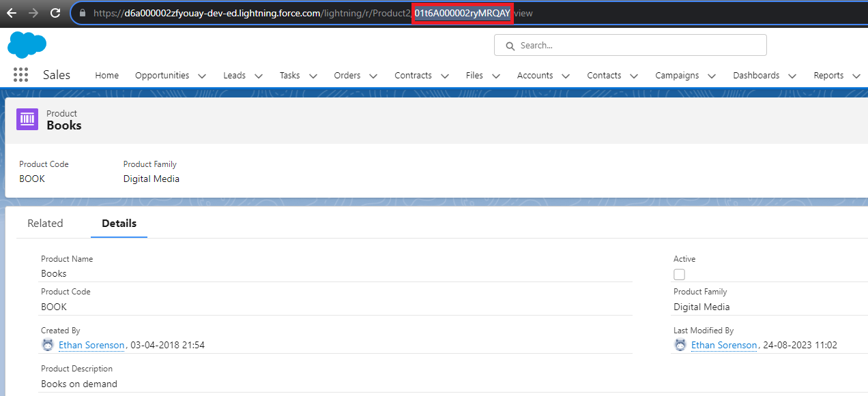The height and width of the screenshot is (396, 868).
Task: Expand the Campaigns nav dropdown arrow
Action: point(712,76)
